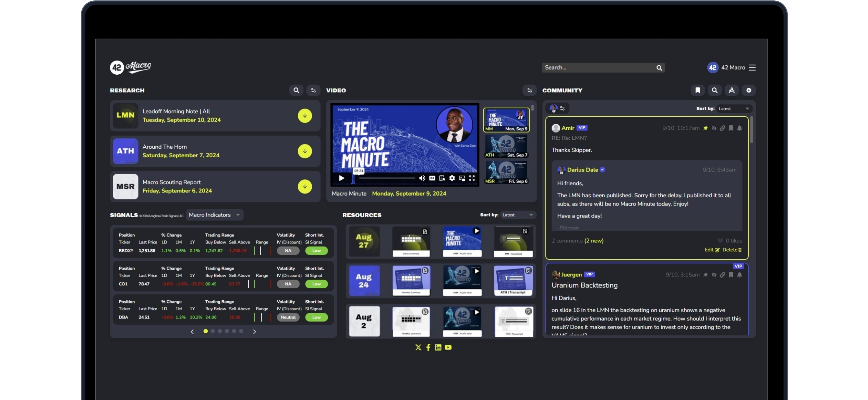Open video transcript search icon
The height and width of the screenshot is (400, 868).
click(x=442, y=178)
